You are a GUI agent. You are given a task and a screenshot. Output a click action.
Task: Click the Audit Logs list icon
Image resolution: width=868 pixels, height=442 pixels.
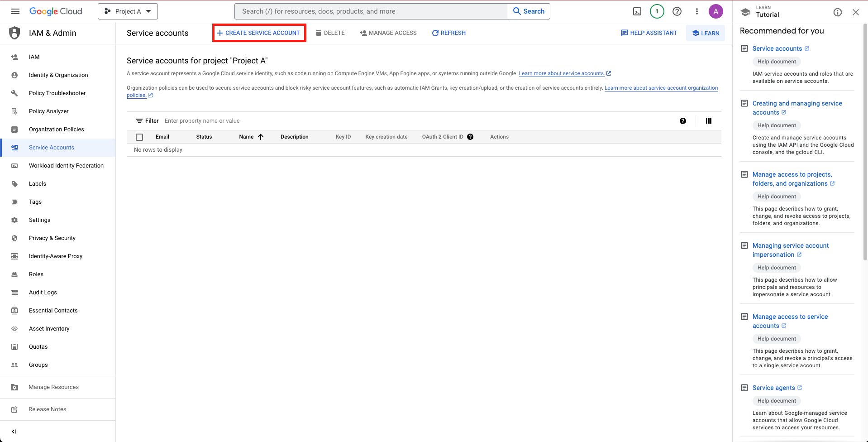pyautogui.click(x=14, y=293)
